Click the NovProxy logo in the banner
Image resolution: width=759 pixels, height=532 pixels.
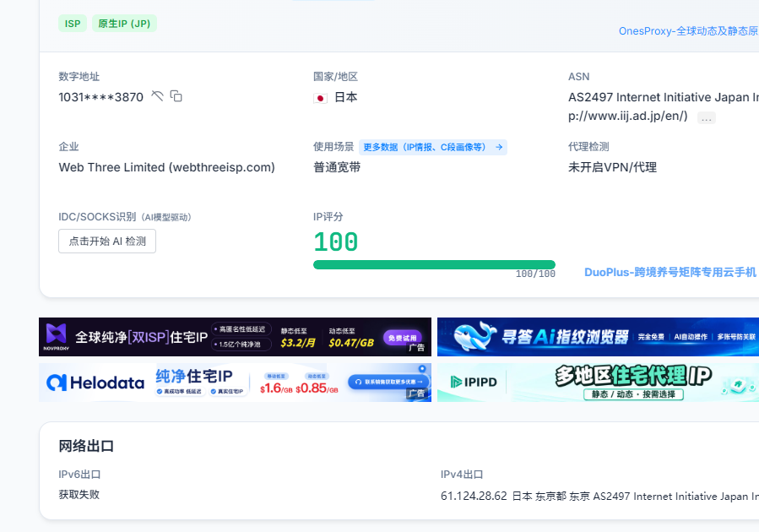(57, 336)
